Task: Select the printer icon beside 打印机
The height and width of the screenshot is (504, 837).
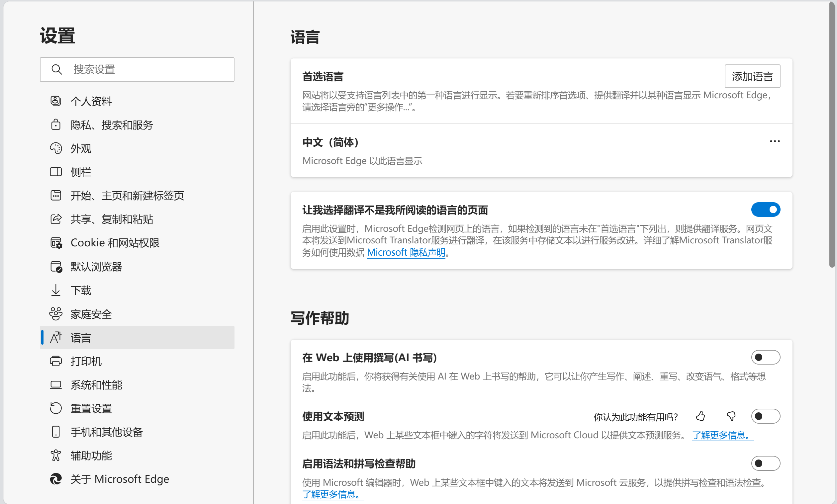Action: pyautogui.click(x=56, y=361)
